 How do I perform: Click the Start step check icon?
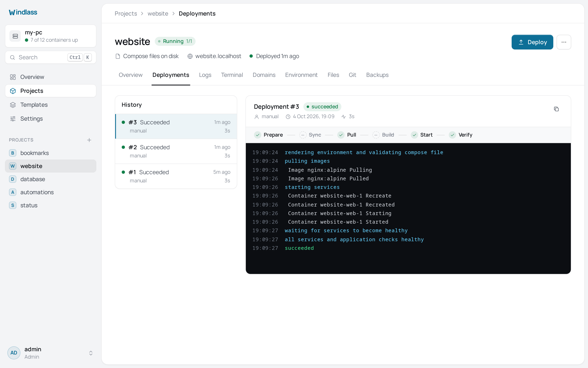click(x=414, y=135)
